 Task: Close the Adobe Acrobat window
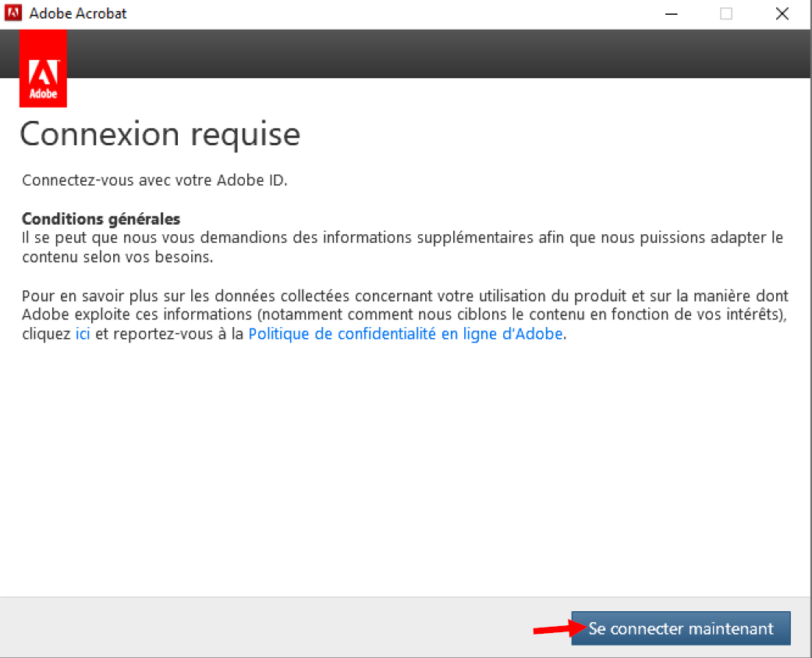click(782, 13)
